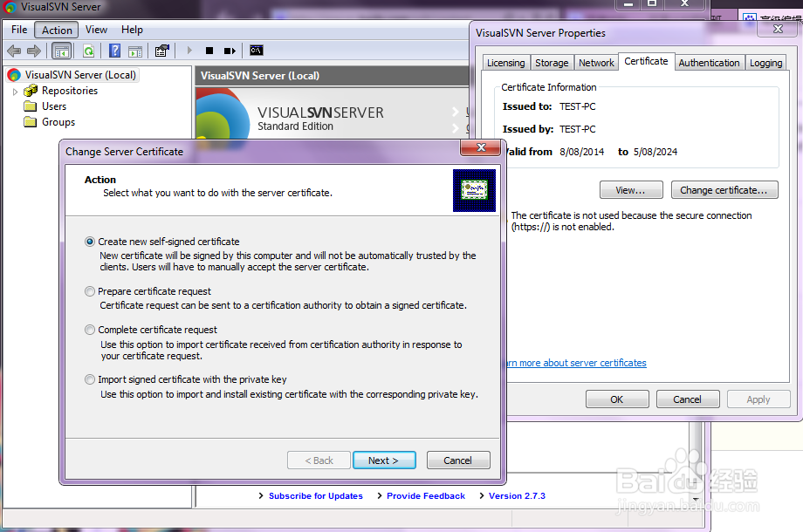Switch to the Authentication tab
Image resolution: width=803 pixels, height=532 pixels.
pos(709,62)
